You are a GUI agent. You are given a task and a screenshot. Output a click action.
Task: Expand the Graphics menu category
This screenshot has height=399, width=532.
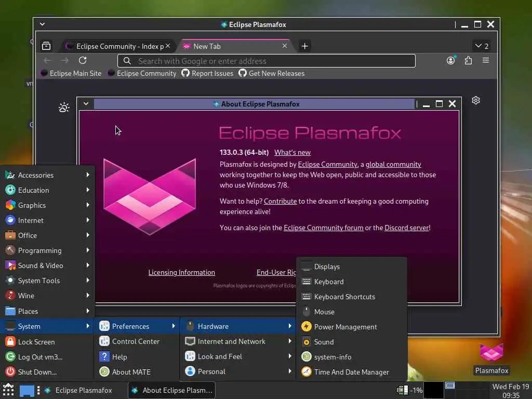pyautogui.click(x=47, y=205)
